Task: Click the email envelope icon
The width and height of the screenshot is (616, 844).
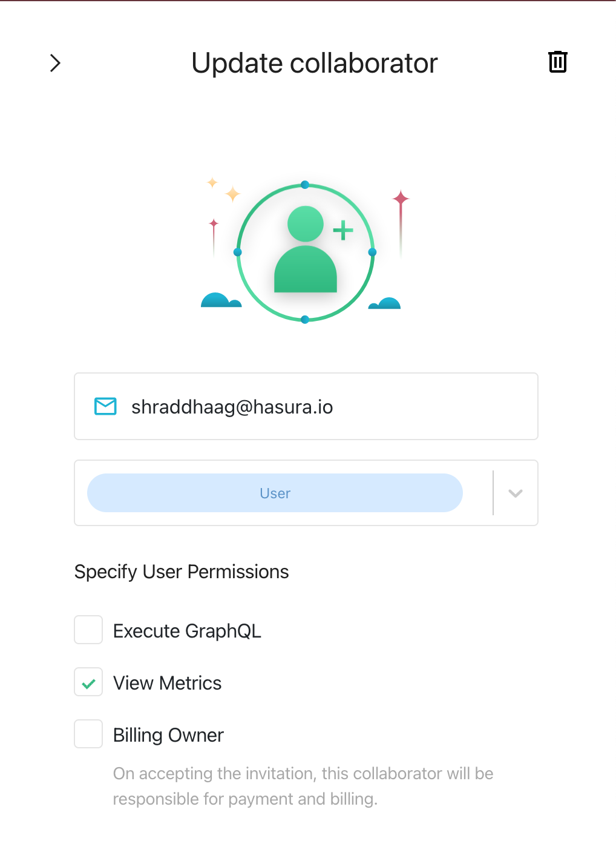Action: click(x=105, y=406)
